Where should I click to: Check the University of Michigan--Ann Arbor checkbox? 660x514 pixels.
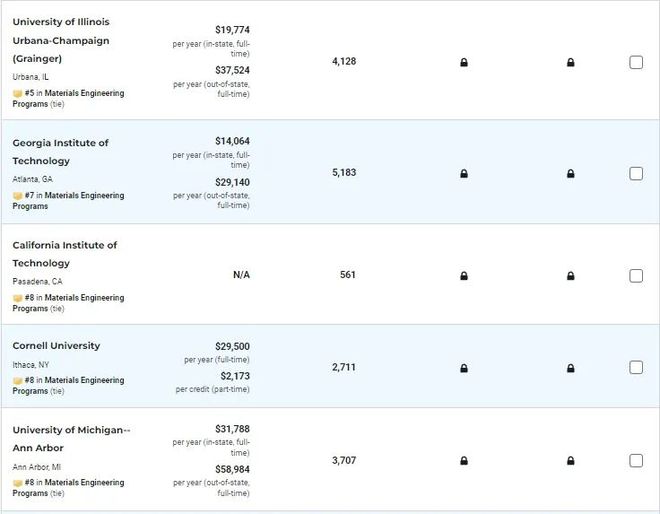(x=636, y=461)
